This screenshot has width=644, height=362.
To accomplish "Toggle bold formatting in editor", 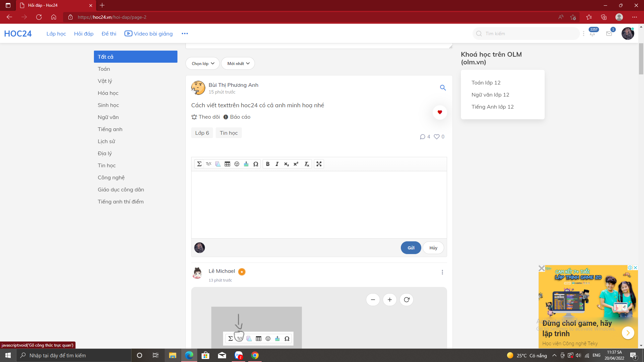I will (x=268, y=164).
